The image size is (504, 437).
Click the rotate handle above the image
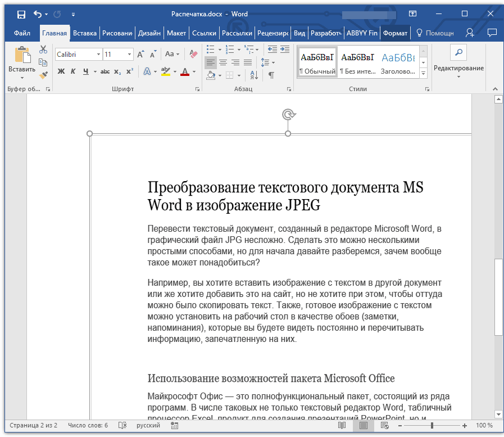click(x=289, y=114)
